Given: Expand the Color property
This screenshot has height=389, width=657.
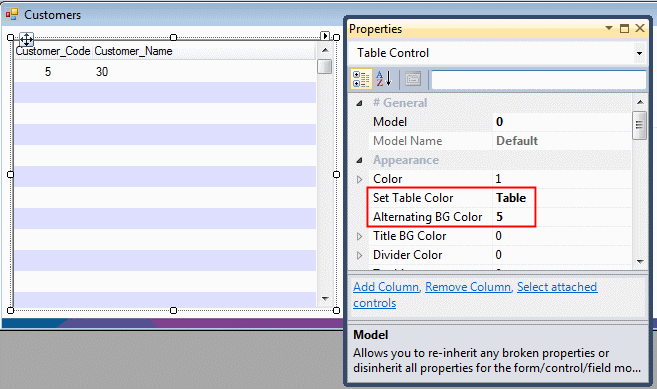Looking at the screenshot, I should tap(360, 179).
